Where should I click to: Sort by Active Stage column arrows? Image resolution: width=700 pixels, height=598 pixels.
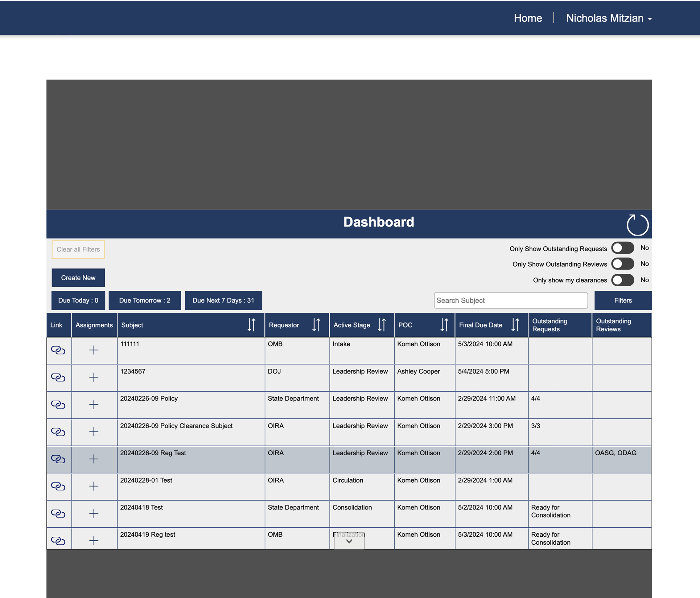(382, 325)
